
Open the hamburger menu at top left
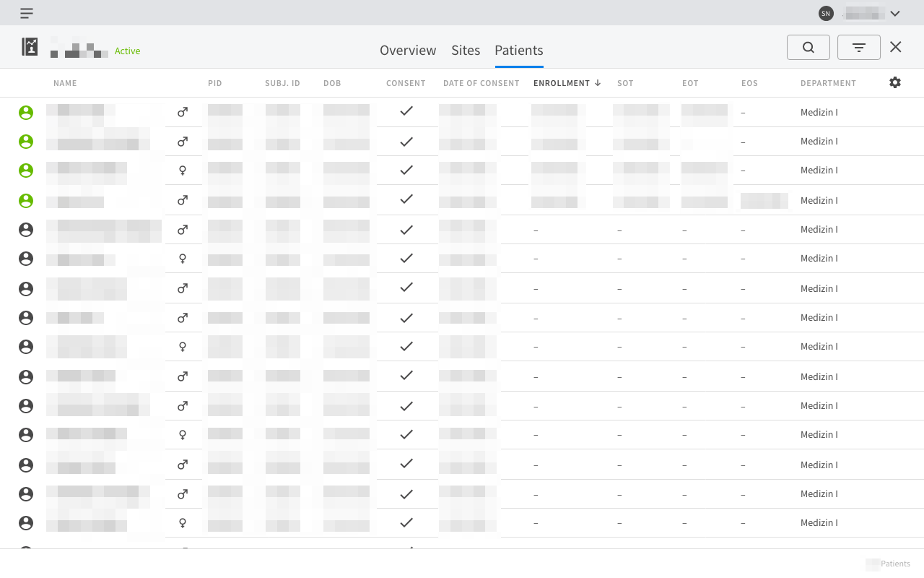(27, 13)
